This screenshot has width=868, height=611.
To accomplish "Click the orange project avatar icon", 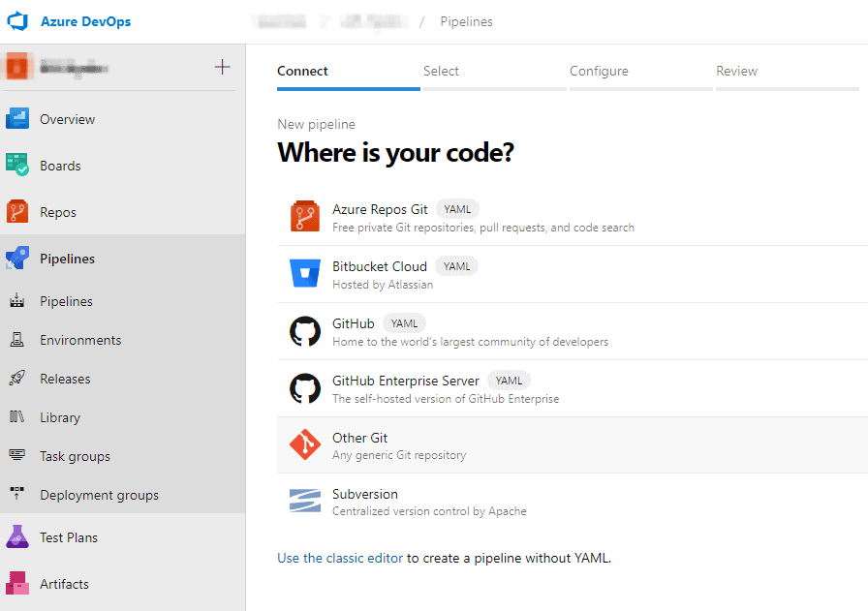I will pos(17,67).
